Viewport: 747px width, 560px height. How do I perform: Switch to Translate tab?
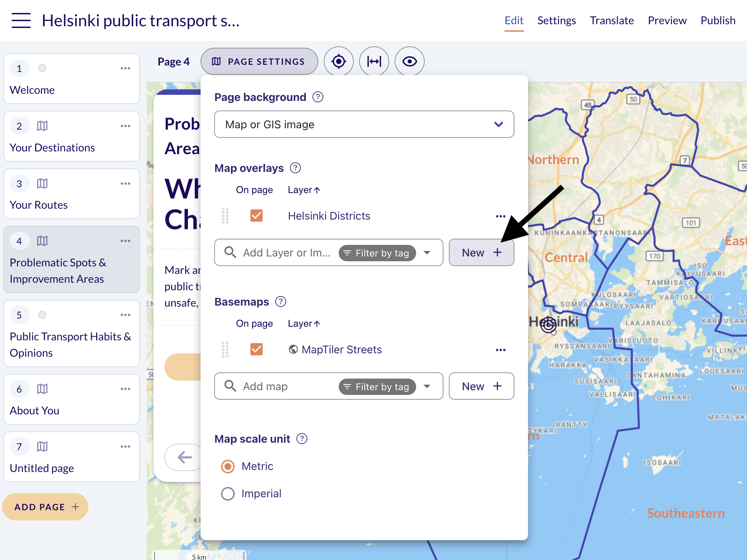pos(612,21)
